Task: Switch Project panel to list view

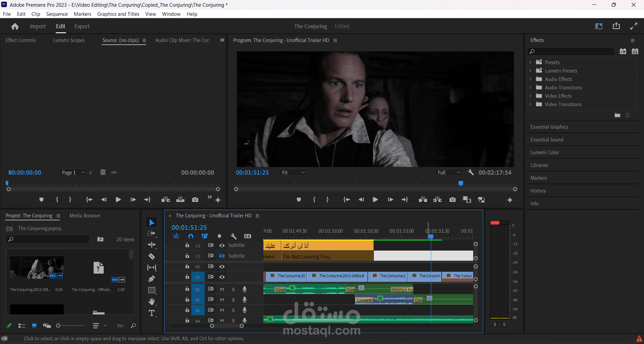Action: tap(22, 326)
